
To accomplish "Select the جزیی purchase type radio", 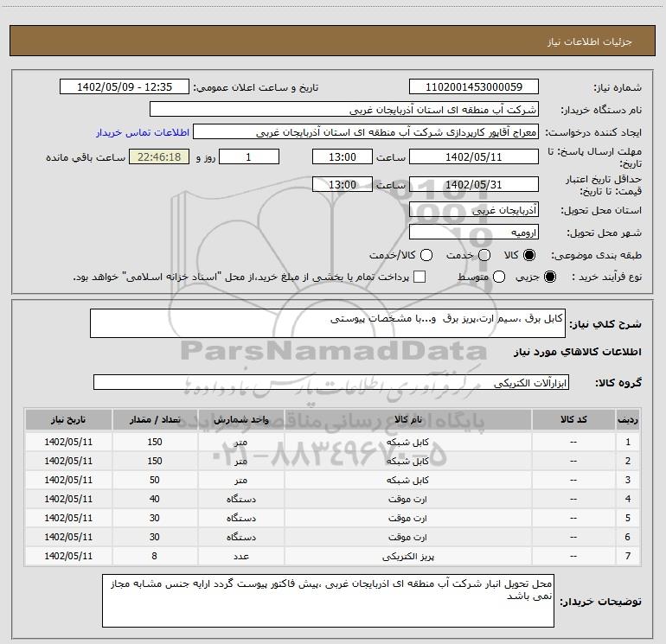I will [x=550, y=277].
